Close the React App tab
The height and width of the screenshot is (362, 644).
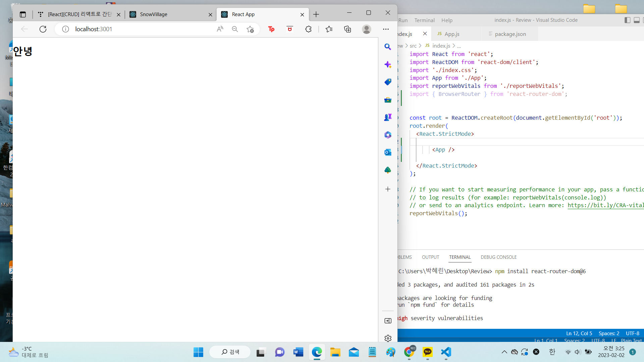click(302, 14)
